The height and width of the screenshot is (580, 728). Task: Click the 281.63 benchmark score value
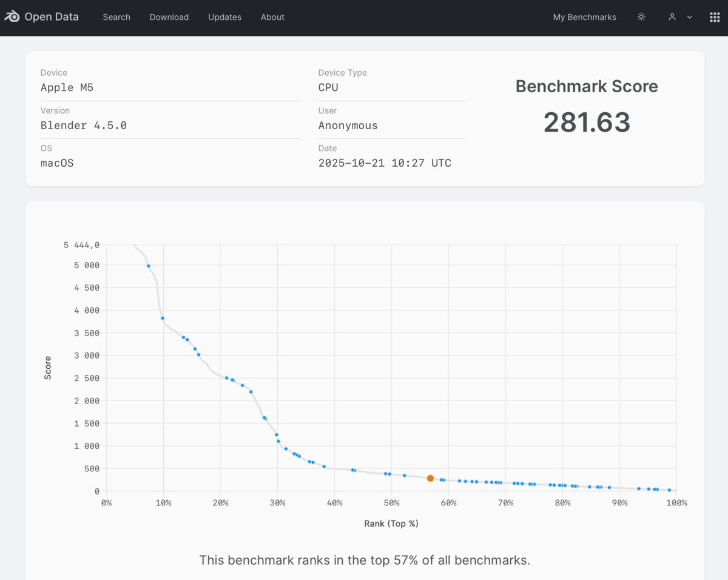pyautogui.click(x=586, y=123)
